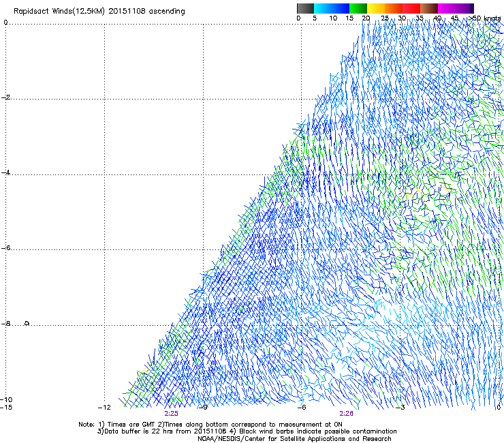Viewport: 504px width, 443px height.
Task: Click the note line '3)Data buffer is 22 hrs'
Action: tap(247, 431)
